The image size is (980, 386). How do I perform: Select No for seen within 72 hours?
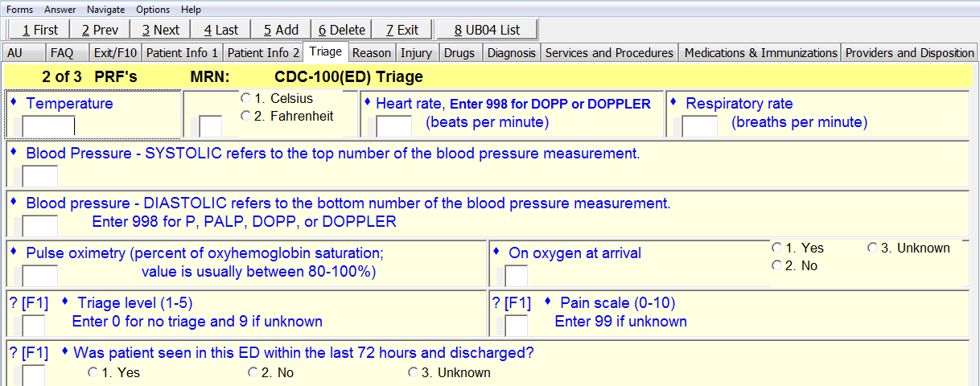coord(253,372)
